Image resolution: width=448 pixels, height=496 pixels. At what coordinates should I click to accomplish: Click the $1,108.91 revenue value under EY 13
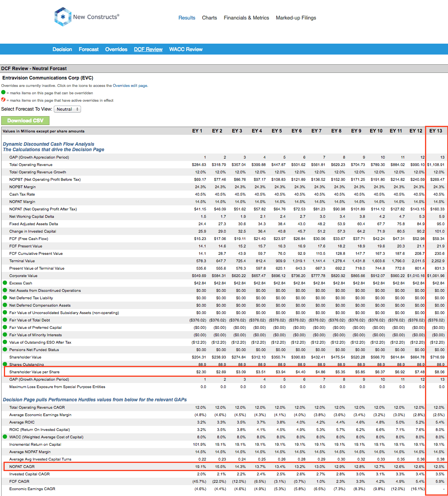tap(436, 165)
